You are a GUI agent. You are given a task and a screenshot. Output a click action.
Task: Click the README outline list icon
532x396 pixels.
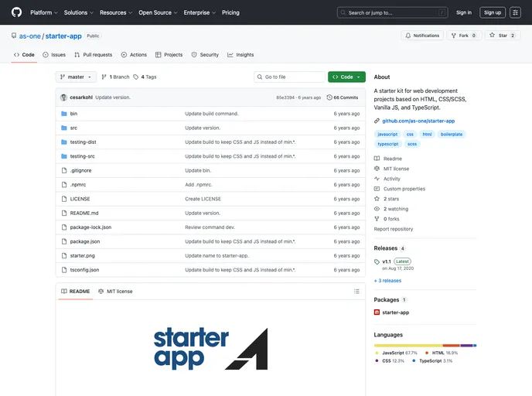pyautogui.click(x=356, y=292)
